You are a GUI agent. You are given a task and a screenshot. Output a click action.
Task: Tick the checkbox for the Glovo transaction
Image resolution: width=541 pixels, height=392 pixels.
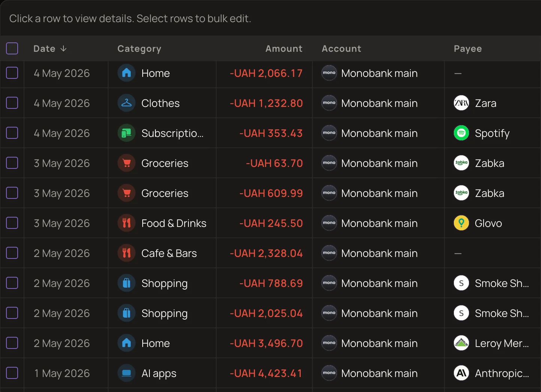(12, 223)
